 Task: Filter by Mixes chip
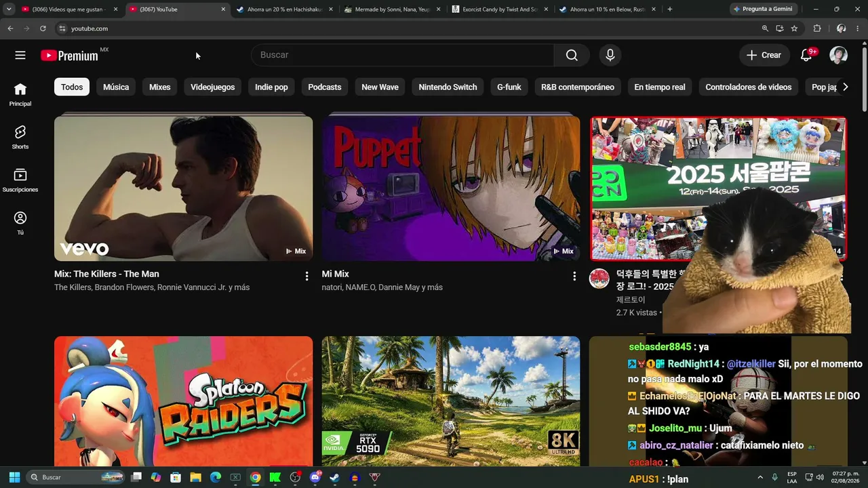(x=160, y=87)
